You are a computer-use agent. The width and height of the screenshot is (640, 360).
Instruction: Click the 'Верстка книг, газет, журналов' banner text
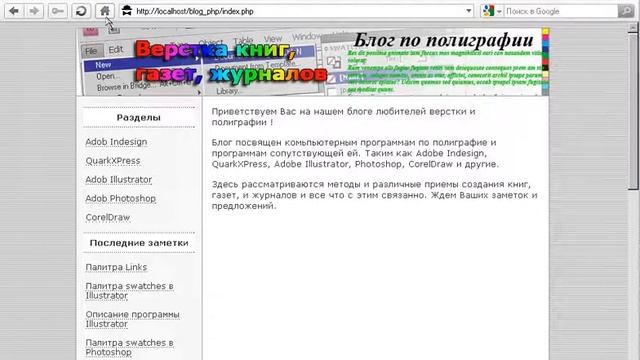click(231, 62)
